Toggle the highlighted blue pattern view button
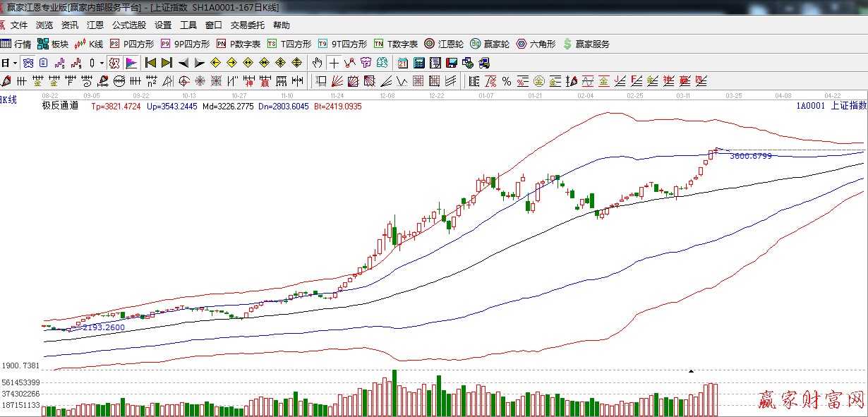868x417 pixels. 28,63
